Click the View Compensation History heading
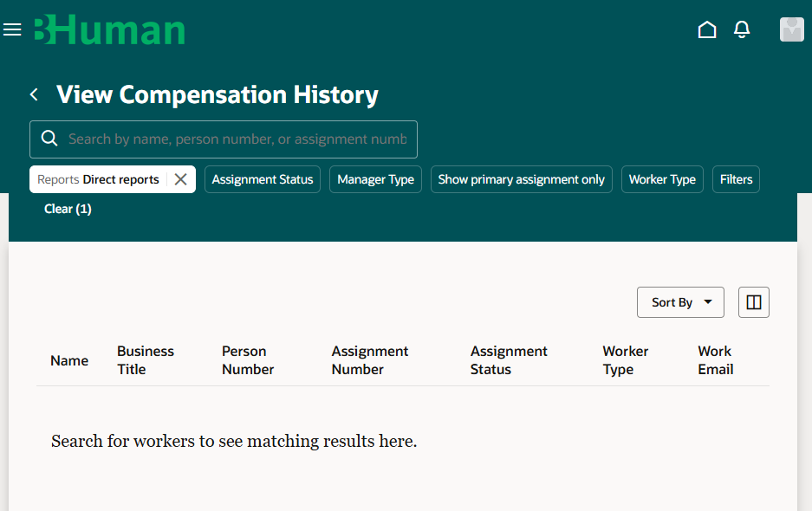 (218, 94)
